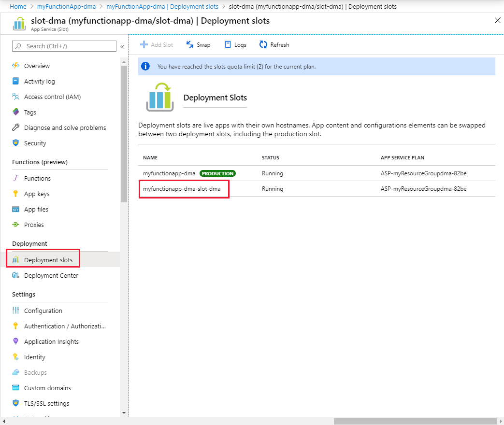
Task: Open Custom domains configuration
Action: (47, 388)
